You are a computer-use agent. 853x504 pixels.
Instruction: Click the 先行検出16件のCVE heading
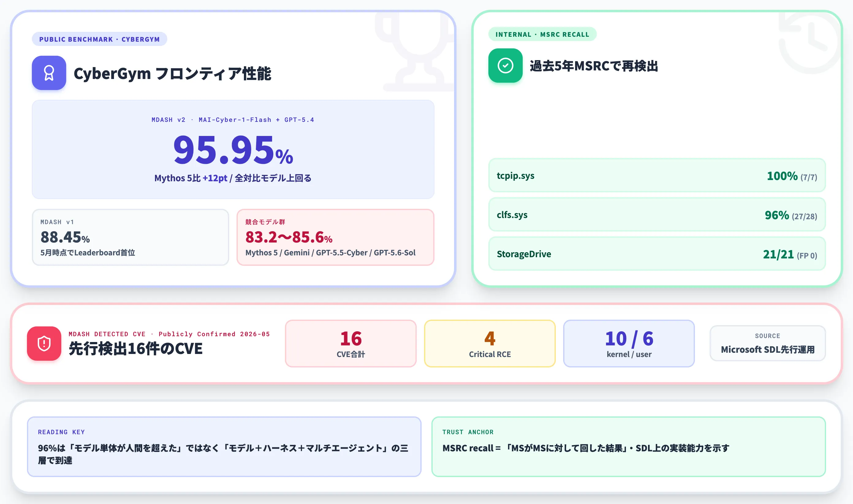tap(136, 348)
